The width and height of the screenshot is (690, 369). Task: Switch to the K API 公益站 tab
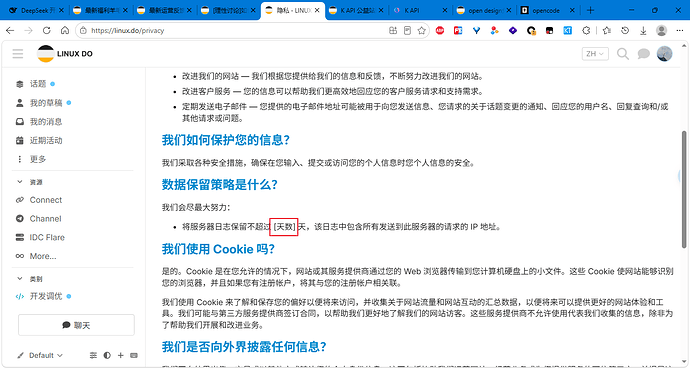pos(356,10)
